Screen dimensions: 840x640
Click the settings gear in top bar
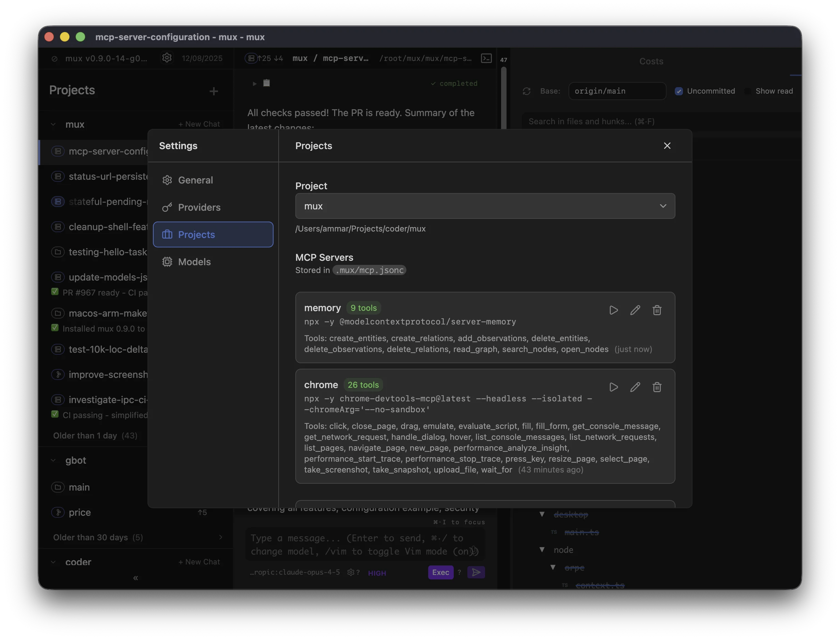point(167,58)
